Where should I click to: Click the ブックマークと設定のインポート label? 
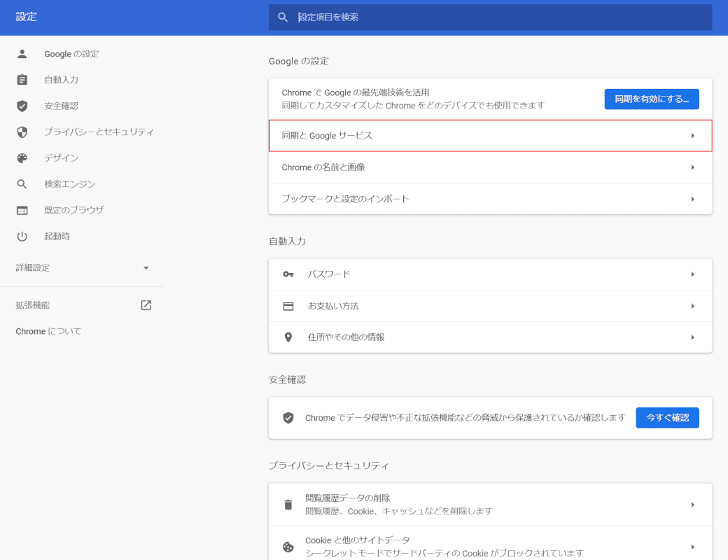[x=345, y=199]
